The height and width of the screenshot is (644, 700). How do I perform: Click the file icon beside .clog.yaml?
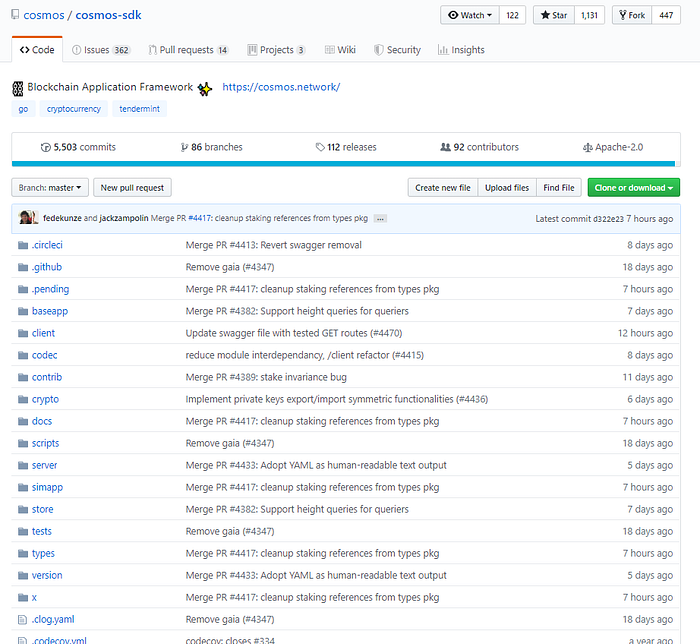click(x=22, y=619)
